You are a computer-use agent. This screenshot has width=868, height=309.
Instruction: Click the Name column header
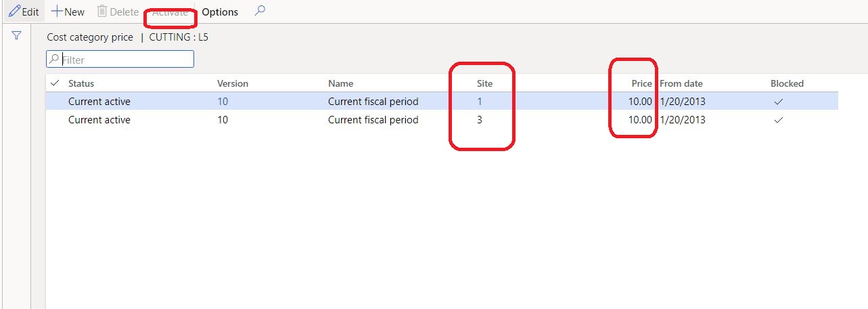coord(340,83)
